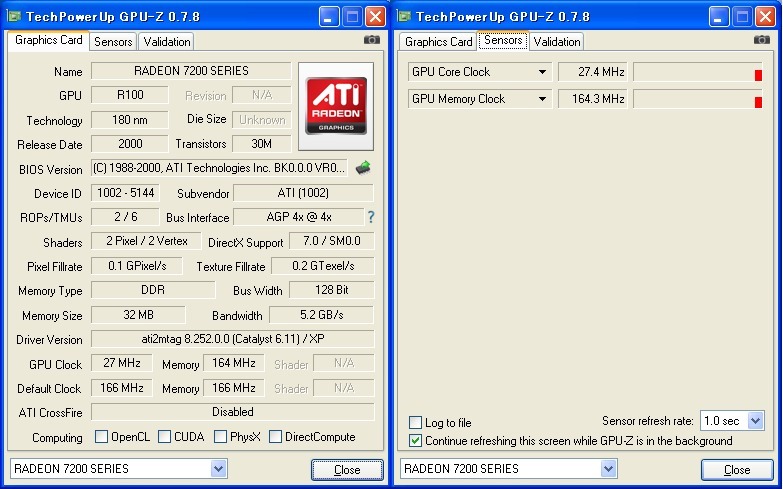Click the GPU Memory Clock graph bar

(698, 99)
